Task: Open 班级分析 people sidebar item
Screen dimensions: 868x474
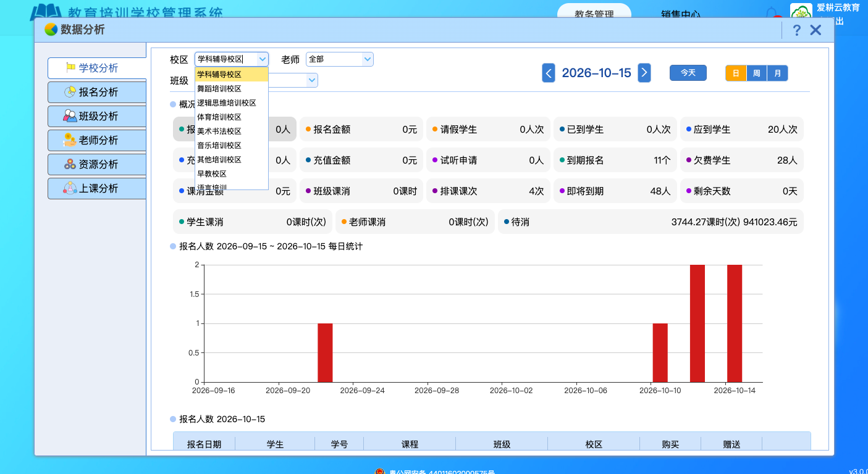Action: [97, 116]
